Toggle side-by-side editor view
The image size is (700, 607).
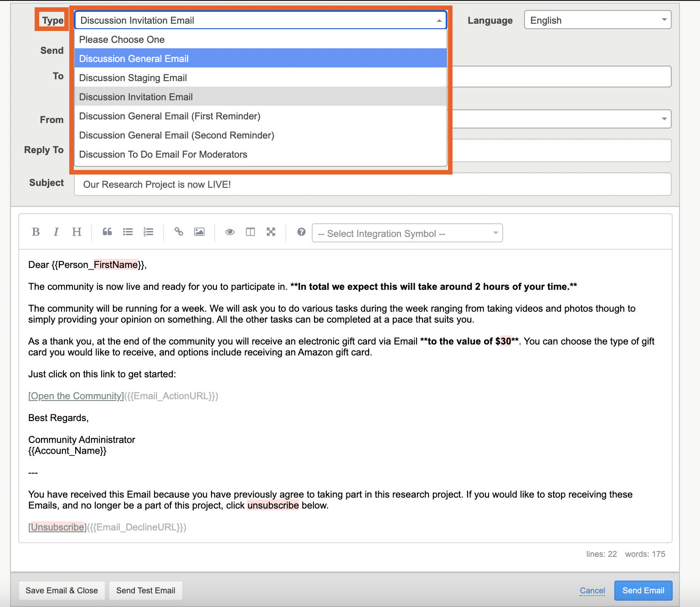click(250, 232)
